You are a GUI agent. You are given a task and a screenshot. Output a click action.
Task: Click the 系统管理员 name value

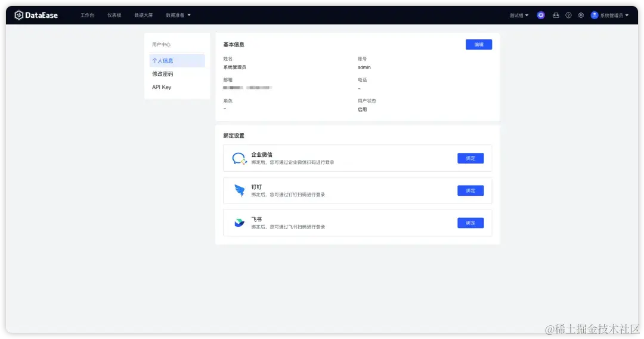(235, 67)
